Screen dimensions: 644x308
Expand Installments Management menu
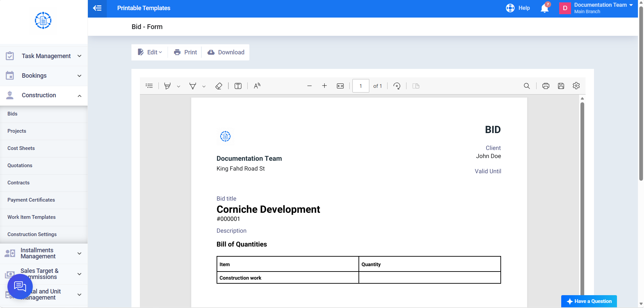coord(44,253)
